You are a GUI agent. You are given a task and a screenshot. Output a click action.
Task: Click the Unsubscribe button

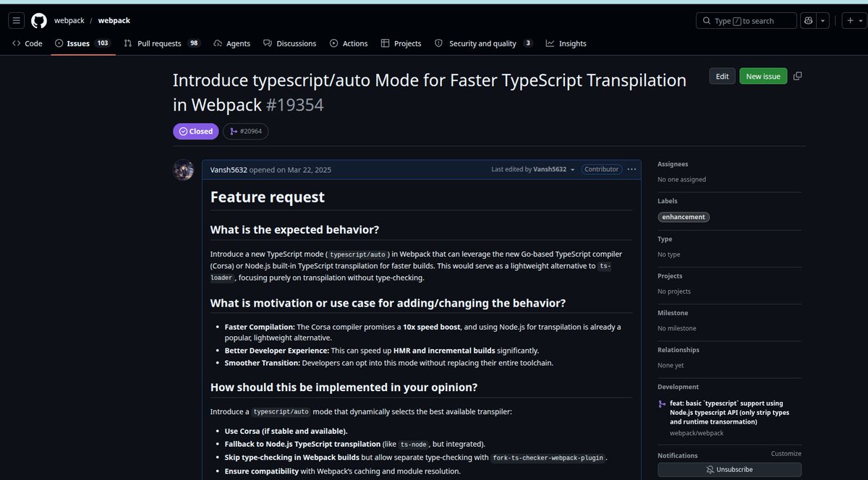pyautogui.click(x=729, y=469)
